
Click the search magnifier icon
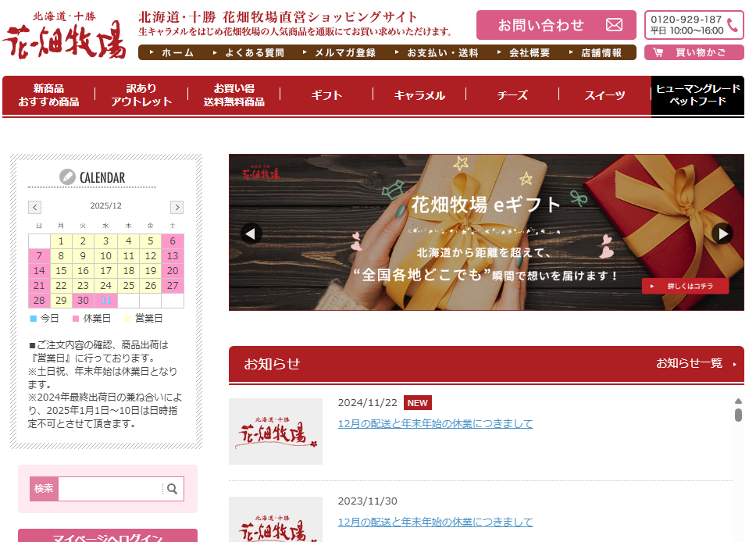point(173,489)
